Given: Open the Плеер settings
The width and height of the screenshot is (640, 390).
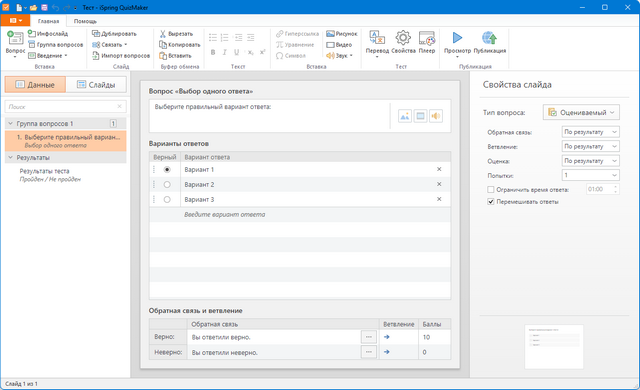Looking at the screenshot, I should (427, 42).
